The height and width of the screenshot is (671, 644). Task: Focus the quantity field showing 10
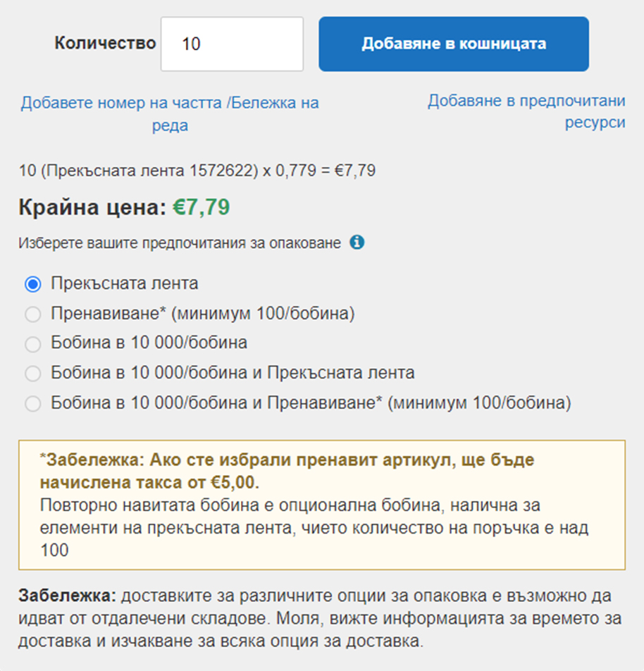[232, 44]
